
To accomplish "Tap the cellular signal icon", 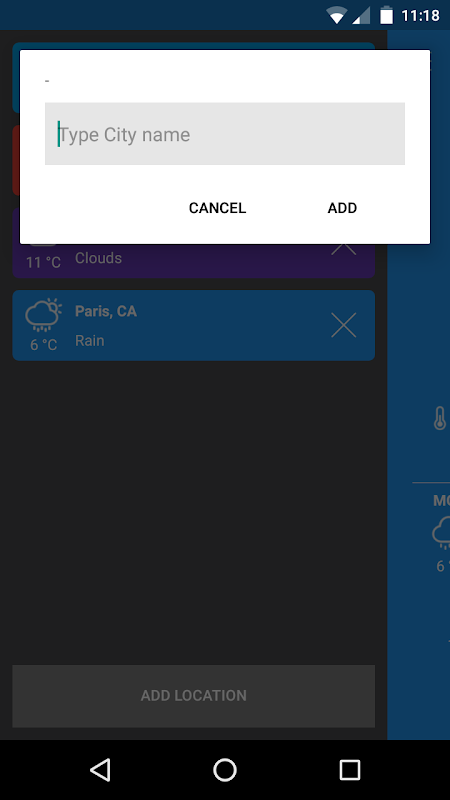I will pyautogui.click(x=361, y=16).
